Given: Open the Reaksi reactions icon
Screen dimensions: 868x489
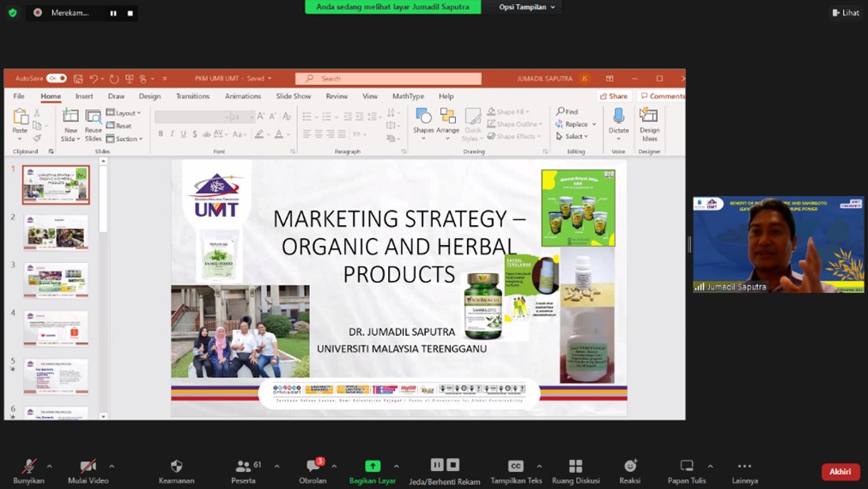Looking at the screenshot, I should click(630, 467).
